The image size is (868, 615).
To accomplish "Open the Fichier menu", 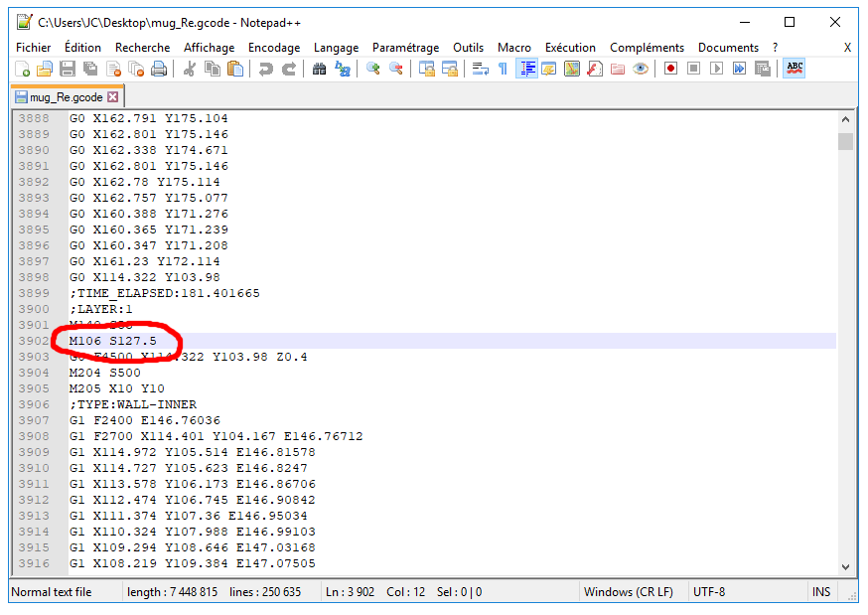I will click(x=33, y=48).
